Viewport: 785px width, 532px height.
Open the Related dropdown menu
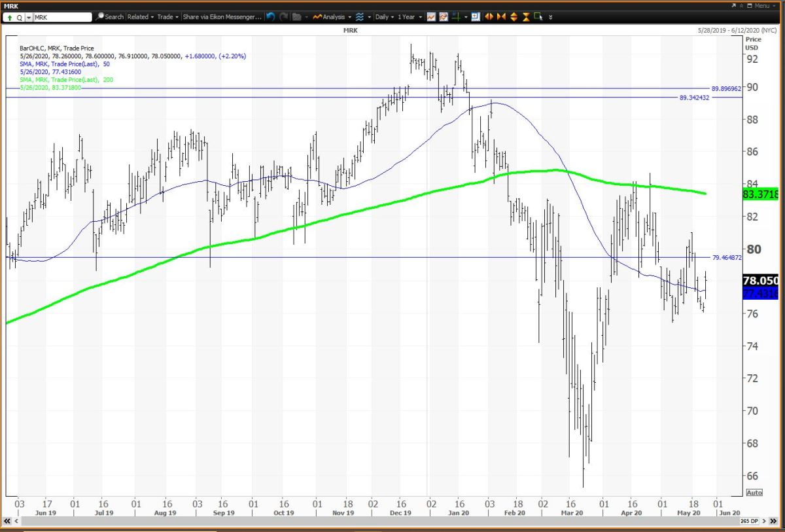(x=141, y=16)
